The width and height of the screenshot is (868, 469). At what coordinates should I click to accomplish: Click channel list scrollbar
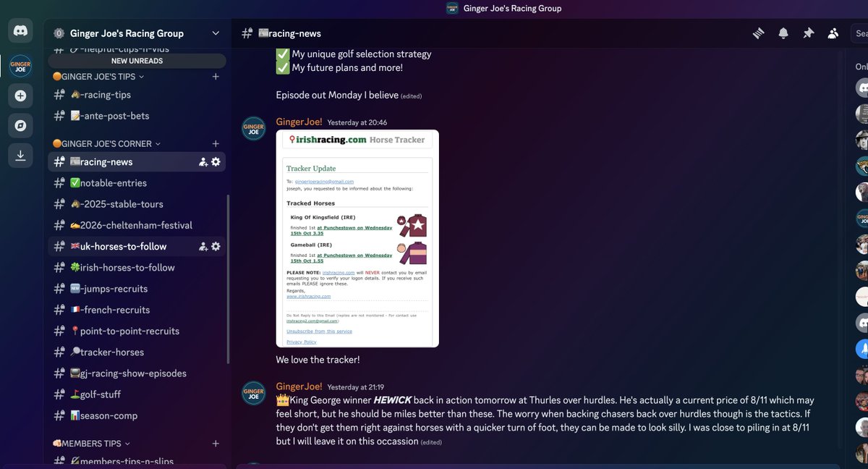229,279
